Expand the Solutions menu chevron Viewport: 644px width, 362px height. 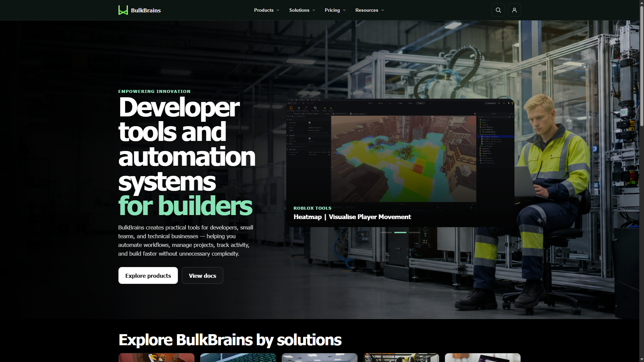pyautogui.click(x=314, y=10)
